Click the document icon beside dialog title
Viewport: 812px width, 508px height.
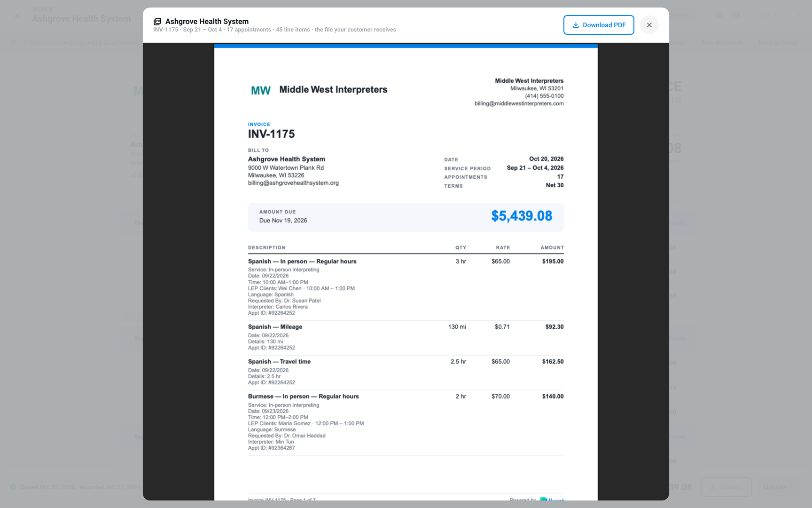coord(157,22)
